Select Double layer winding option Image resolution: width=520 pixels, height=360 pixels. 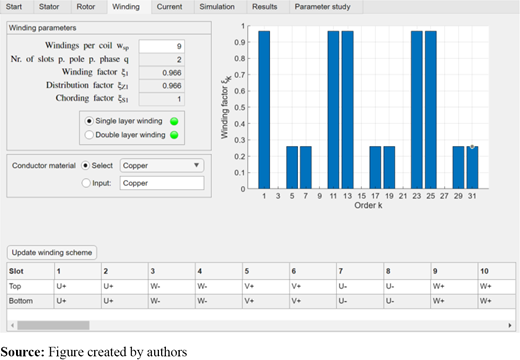[89, 135]
